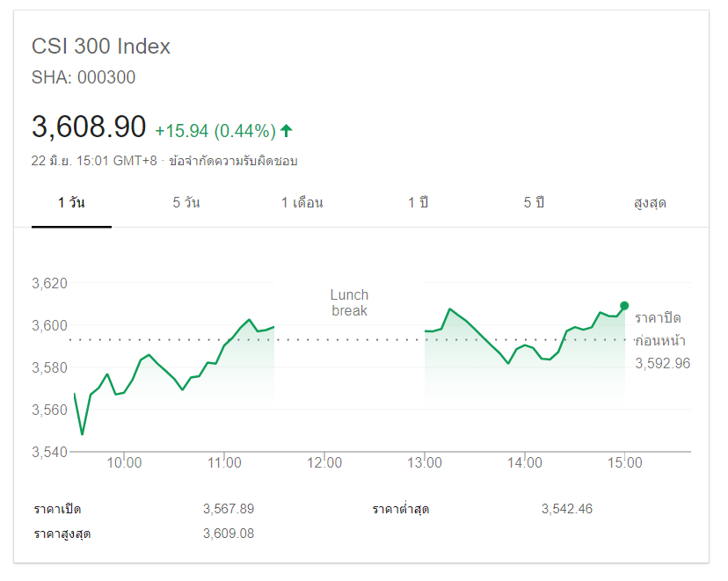Click the day high value 3,609.08
The width and height of the screenshot is (728, 581).
pyautogui.click(x=228, y=534)
